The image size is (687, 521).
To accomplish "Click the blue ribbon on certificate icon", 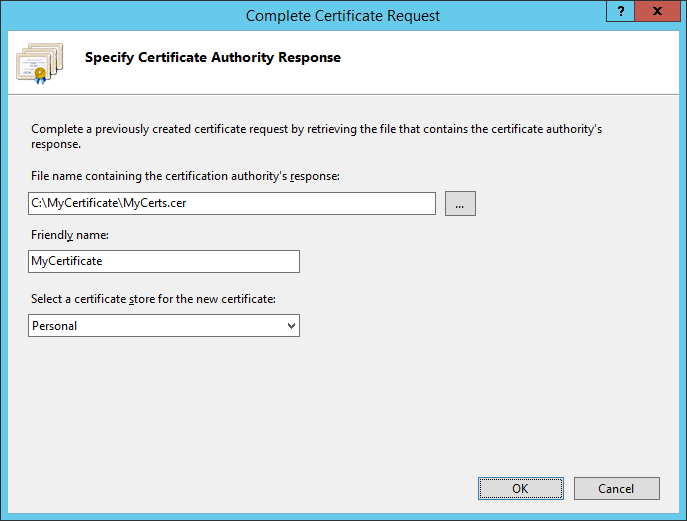I will [x=40, y=79].
